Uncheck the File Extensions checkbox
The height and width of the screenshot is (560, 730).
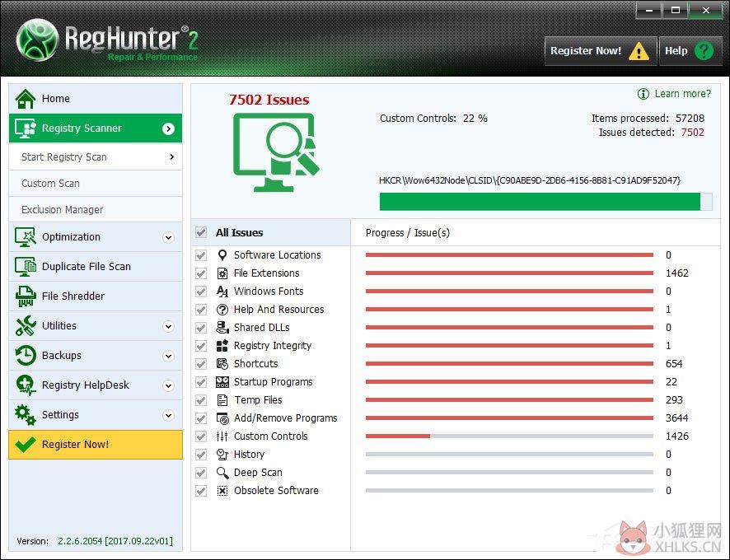(x=201, y=273)
